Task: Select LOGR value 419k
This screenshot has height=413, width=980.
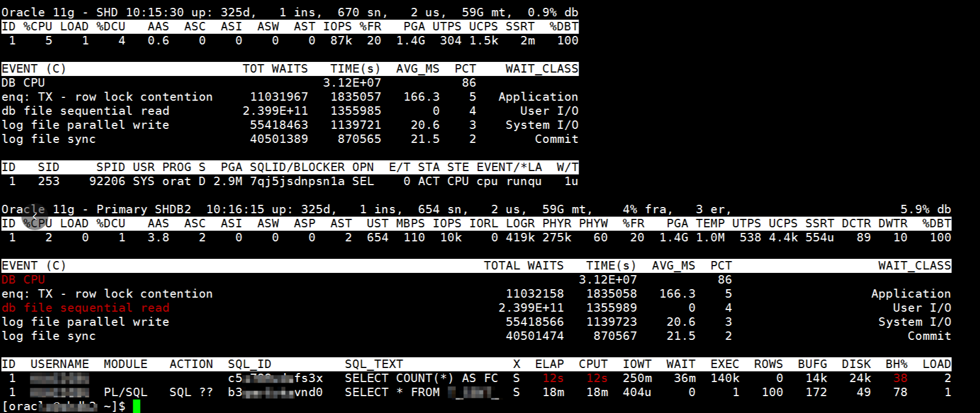Action: [520, 237]
